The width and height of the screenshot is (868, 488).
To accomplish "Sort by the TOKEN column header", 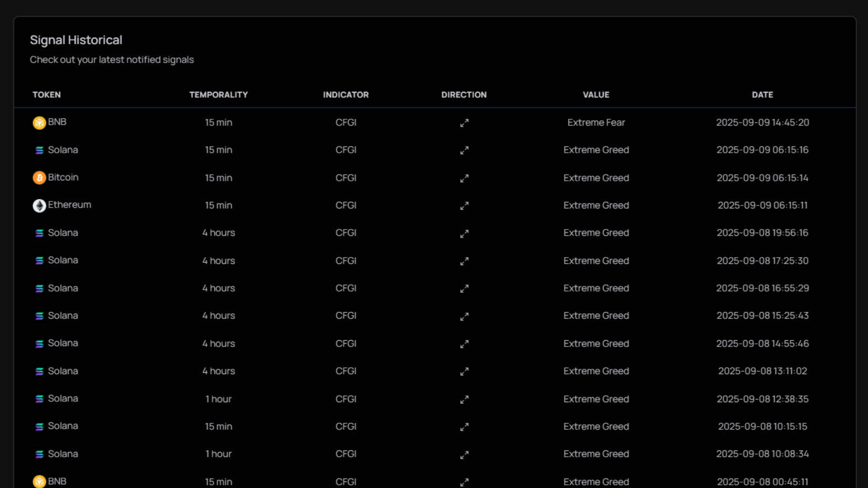I will 47,95.
